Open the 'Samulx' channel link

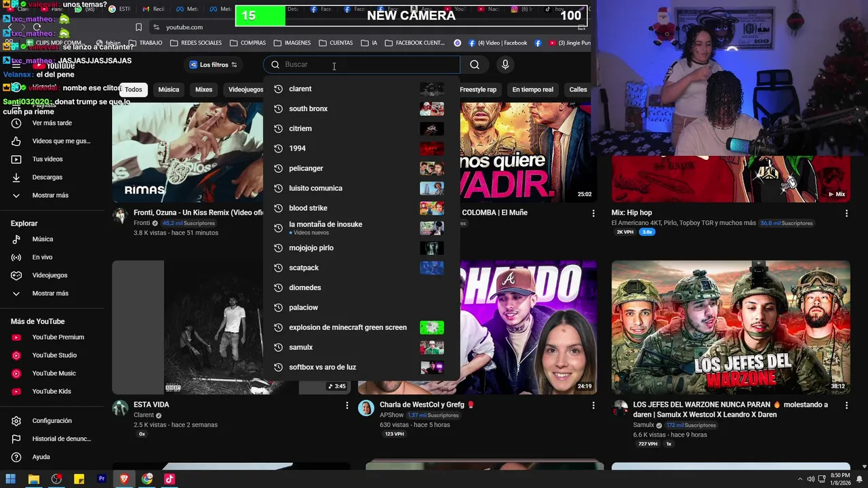[x=644, y=425]
